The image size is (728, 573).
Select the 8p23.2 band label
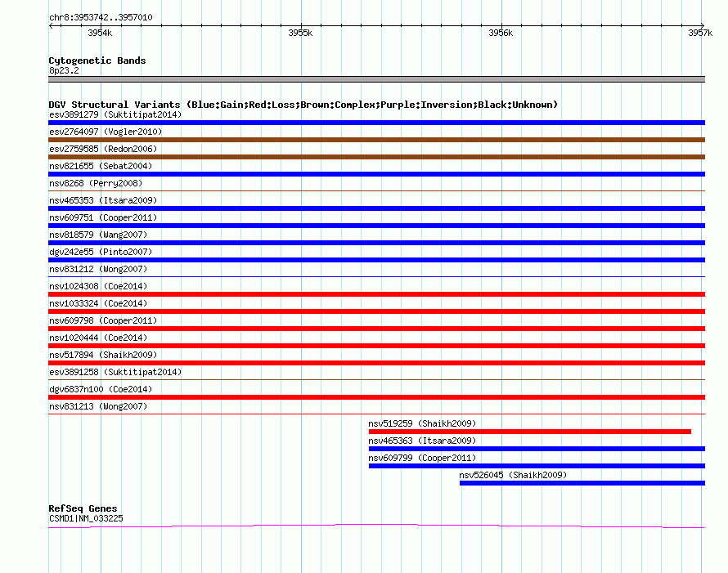tap(64, 70)
